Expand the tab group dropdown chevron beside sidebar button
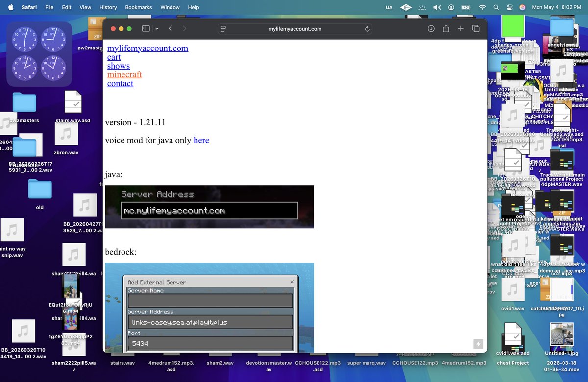The width and height of the screenshot is (588, 382). click(x=157, y=29)
